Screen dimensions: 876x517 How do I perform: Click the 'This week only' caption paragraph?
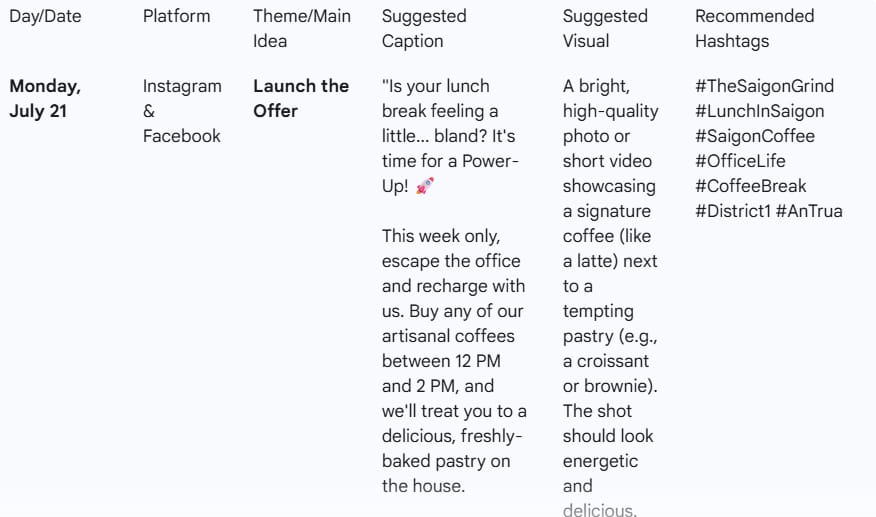[454, 361]
